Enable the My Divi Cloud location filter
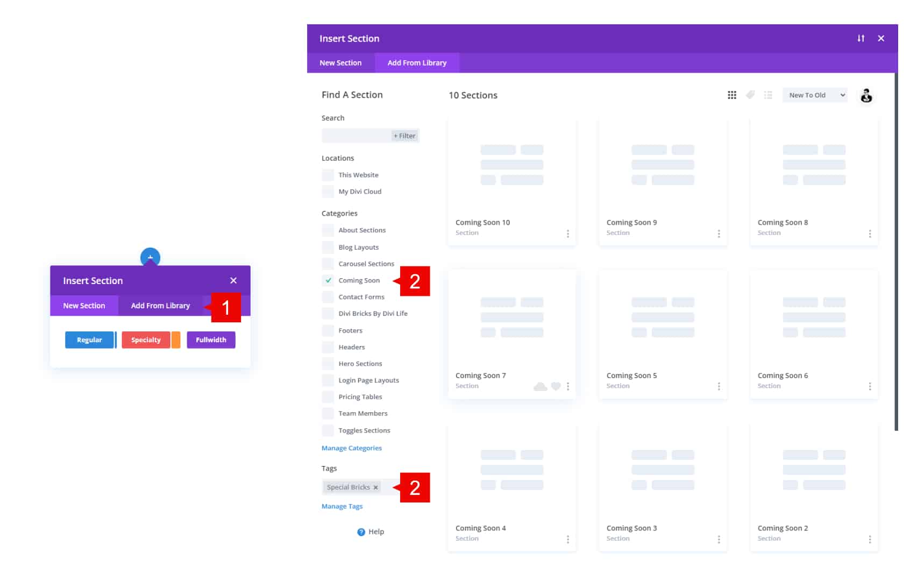The image size is (924, 573). click(x=328, y=192)
